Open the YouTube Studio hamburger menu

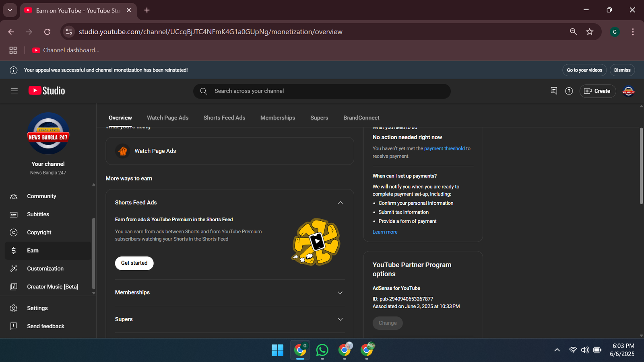14,91
